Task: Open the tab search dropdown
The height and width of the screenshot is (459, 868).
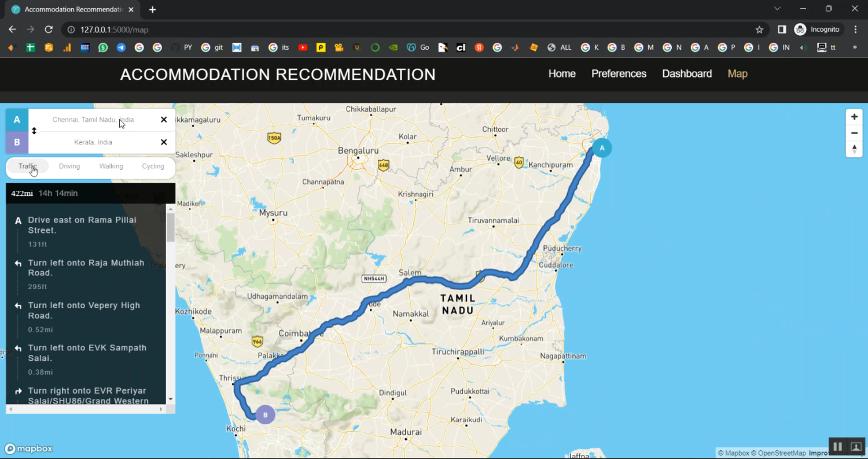Action: tap(777, 9)
